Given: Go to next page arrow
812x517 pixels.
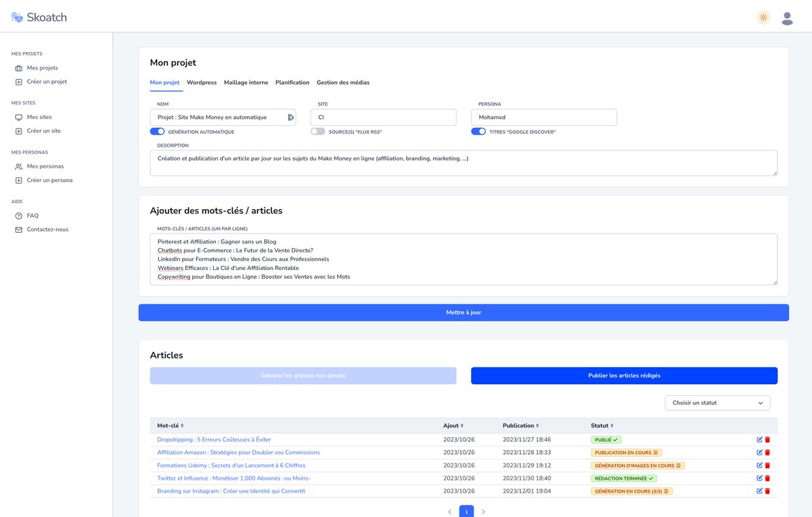Looking at the screenshot, I should click(483, 512).
